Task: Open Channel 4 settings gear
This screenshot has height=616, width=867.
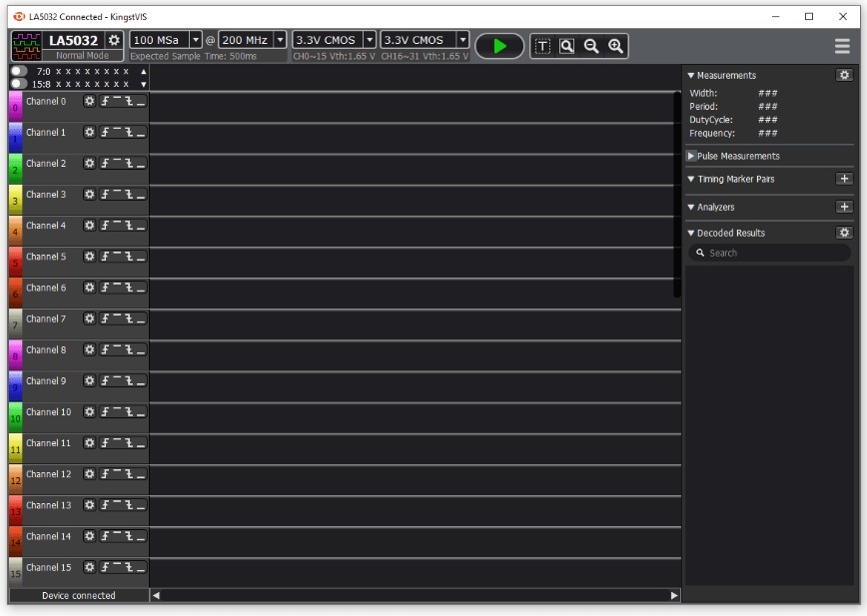Action: tap(90, 226)
